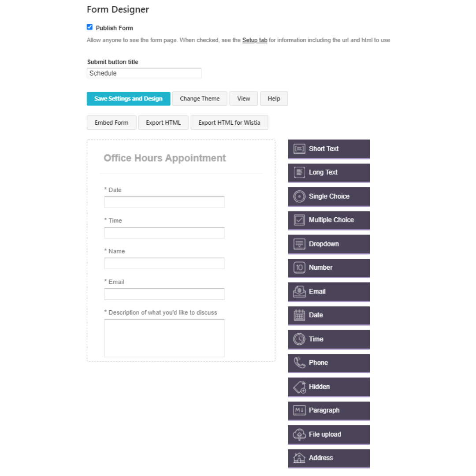This screenshot has height=476, width=476.
Task: Open the Setup tab link
Action: click(255, 40)
